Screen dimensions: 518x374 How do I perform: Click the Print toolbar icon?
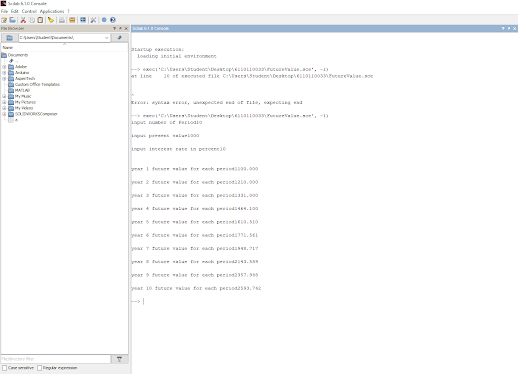(62, 20)
